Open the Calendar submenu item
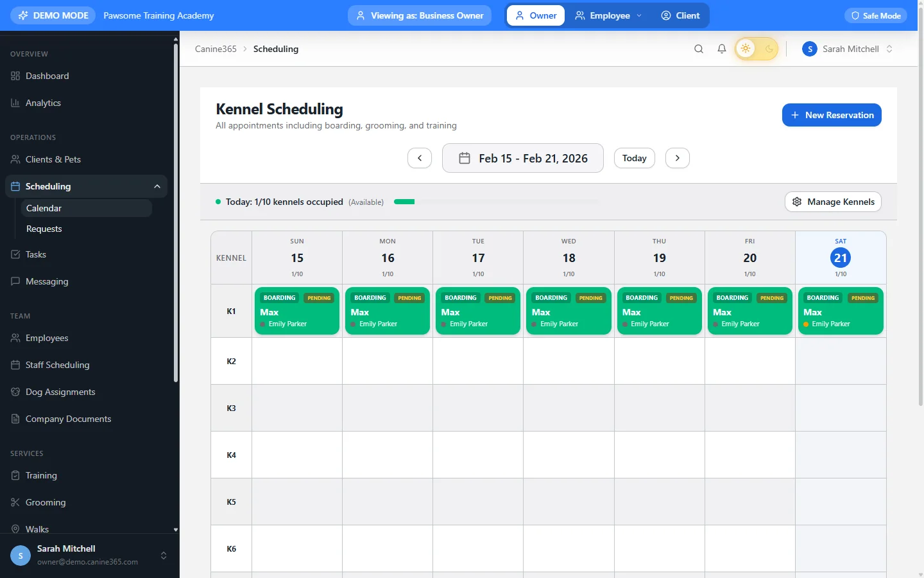Viewport: 924px width, 578px height. point(86,208)
